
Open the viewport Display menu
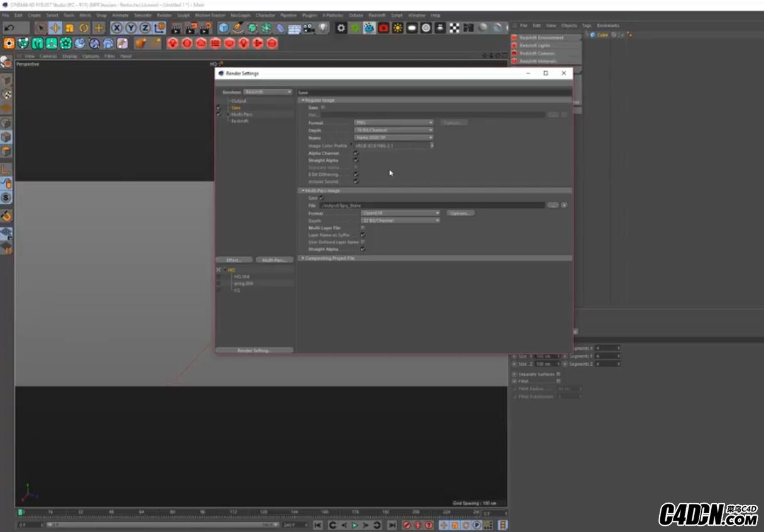tap(70, 56)
